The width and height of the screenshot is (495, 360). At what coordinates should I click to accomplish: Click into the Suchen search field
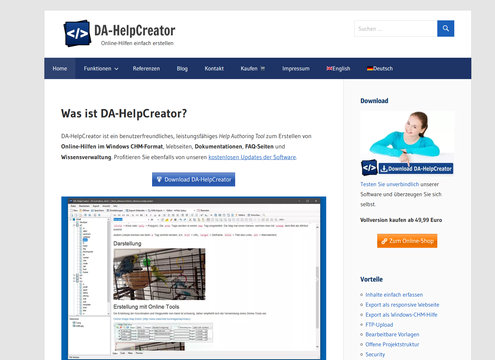tap(396, 29)
